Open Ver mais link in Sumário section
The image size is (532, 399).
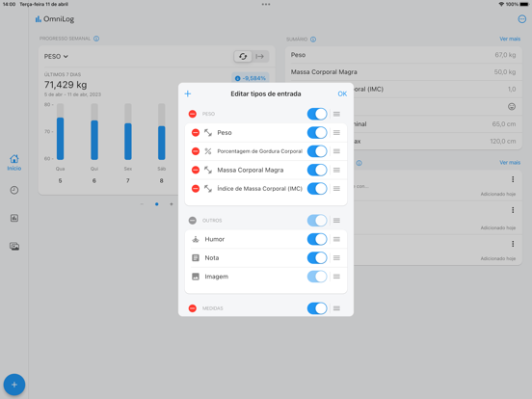coord(510,39)
